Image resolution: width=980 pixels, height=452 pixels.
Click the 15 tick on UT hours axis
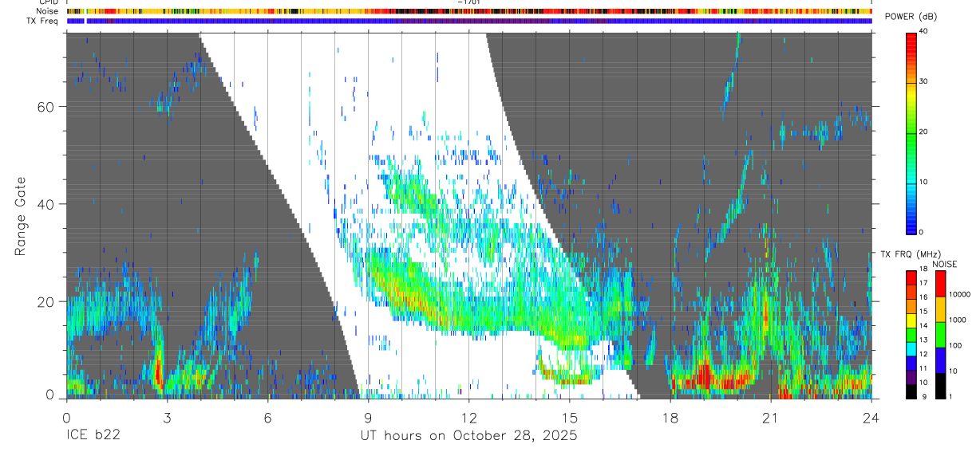pyautogui.click(x=570, y=418)
